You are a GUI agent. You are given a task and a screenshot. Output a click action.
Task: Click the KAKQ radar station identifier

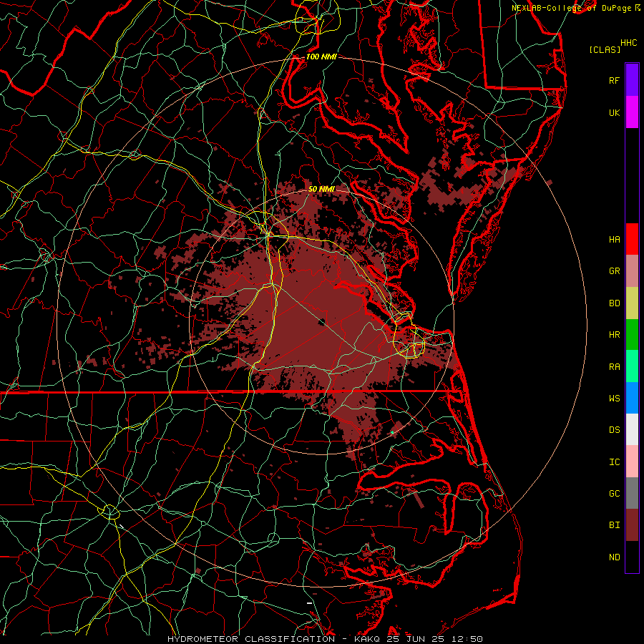tap(369, 639)
